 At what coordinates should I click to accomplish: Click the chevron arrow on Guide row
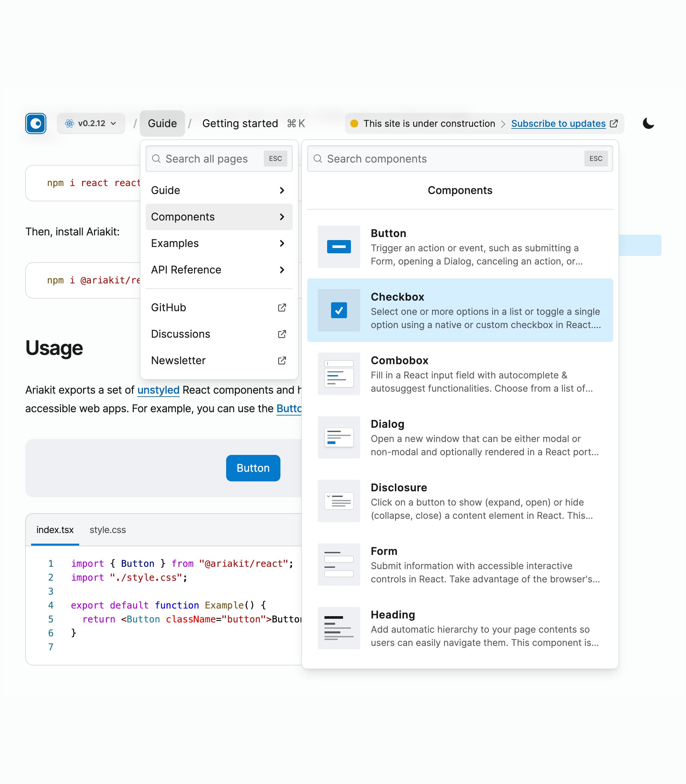(x=282, y=190)
